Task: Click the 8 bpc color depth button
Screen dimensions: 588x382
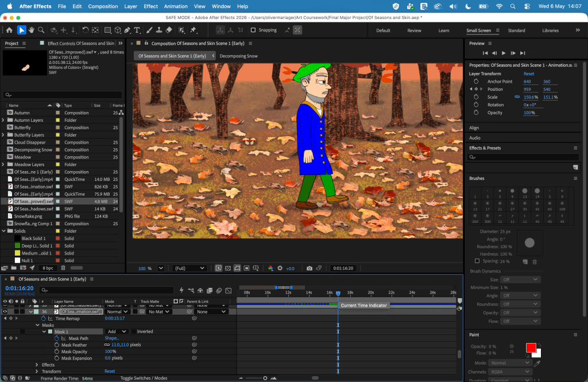Action: pyautogui.click(x=48, y=268)
